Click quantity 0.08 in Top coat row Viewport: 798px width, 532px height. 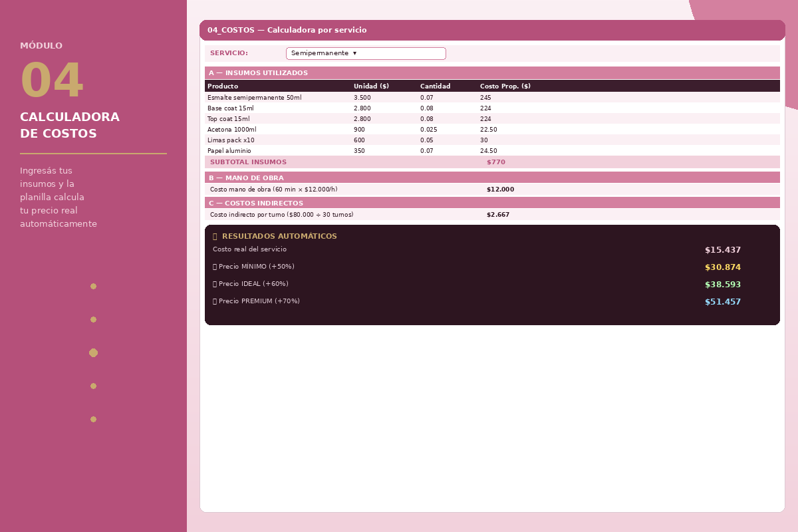(x=426, y=119)
